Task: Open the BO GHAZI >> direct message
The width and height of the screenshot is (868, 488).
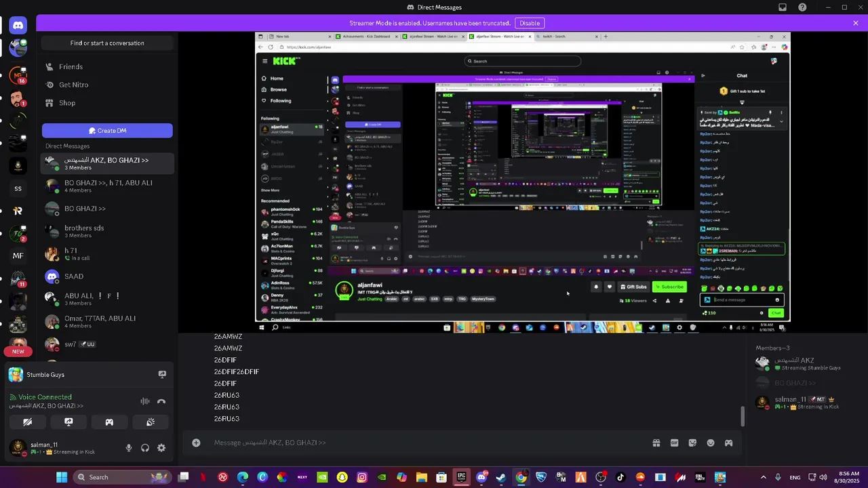Action: tap(107, 209)
